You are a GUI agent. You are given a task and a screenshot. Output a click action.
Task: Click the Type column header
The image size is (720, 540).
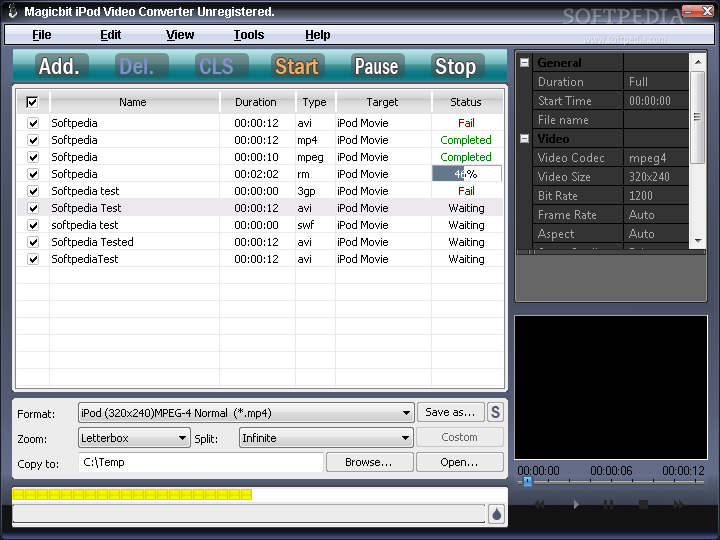click(315, 102)
